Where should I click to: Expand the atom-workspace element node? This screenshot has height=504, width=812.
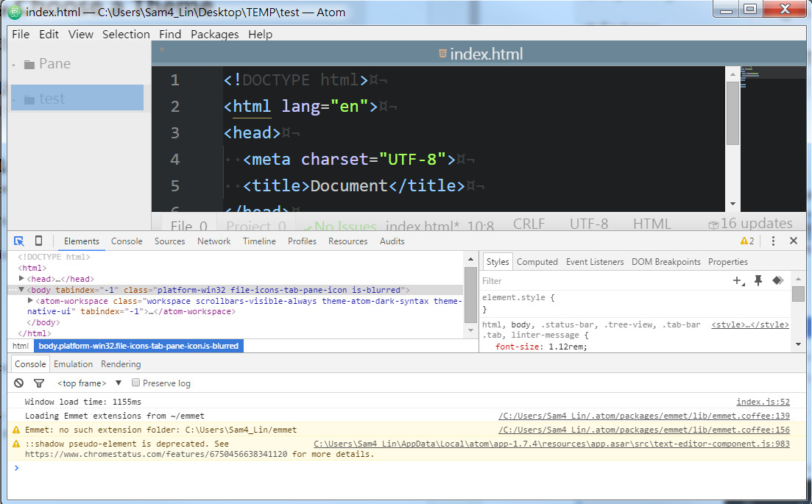click(30, 301)
